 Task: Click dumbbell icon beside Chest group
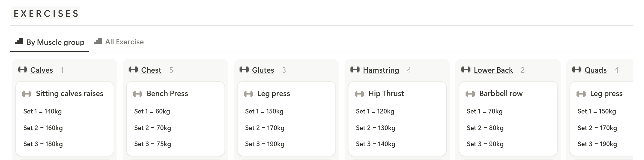pyautogui.click(x=133, y=70)
